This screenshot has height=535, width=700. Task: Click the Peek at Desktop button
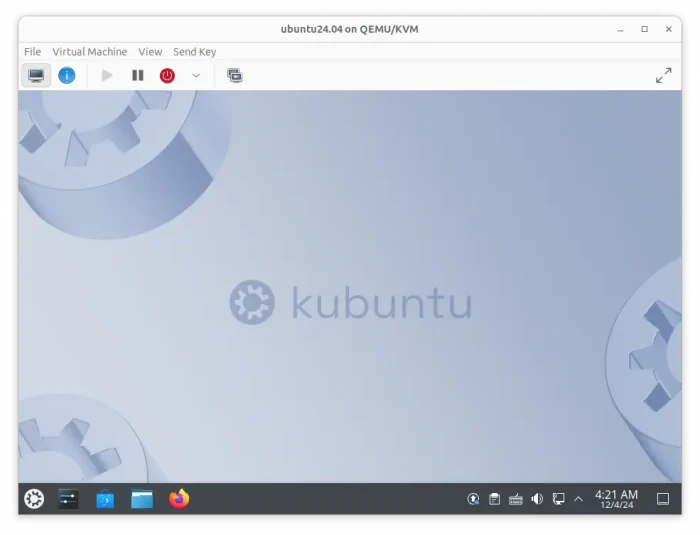(x=663, y=499)
